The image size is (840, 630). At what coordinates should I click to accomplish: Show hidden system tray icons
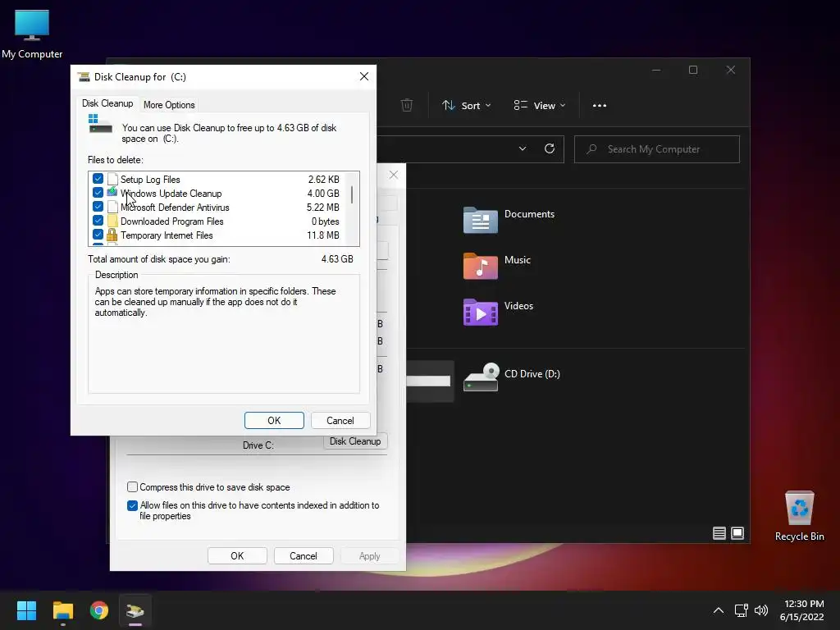pos(719,610)
